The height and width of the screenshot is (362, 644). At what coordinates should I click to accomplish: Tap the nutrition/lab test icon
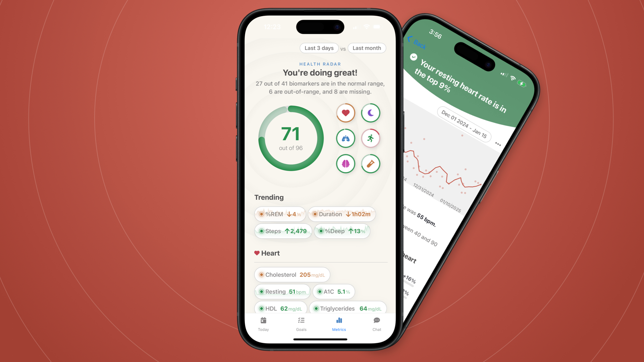[371, 164]
